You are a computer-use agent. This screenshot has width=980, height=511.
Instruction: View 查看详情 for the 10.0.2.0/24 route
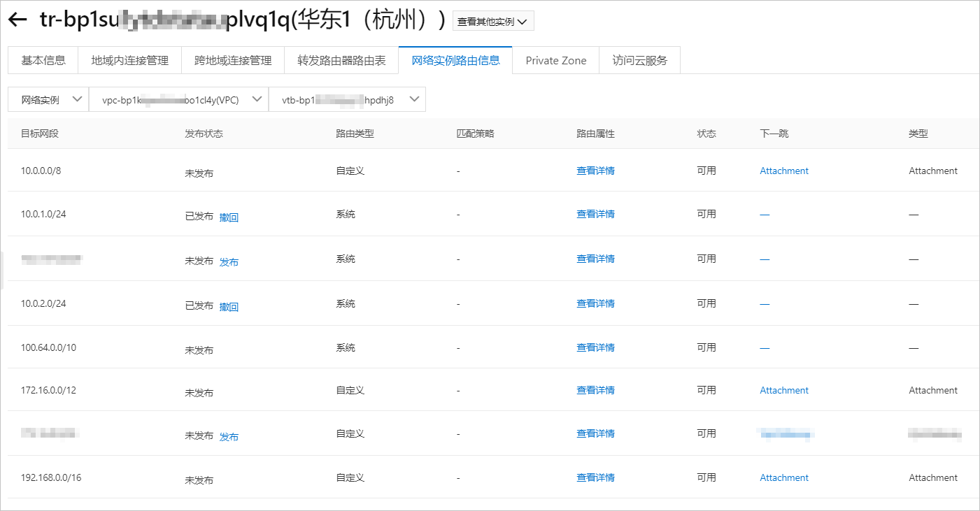(x=595, y=303)
